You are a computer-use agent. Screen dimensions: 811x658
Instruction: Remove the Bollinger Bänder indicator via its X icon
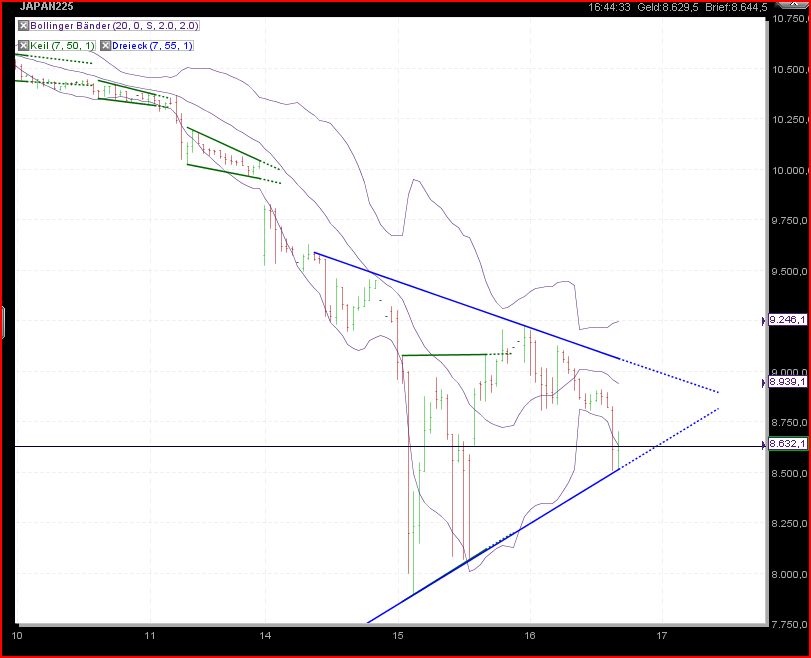[23, 25]
